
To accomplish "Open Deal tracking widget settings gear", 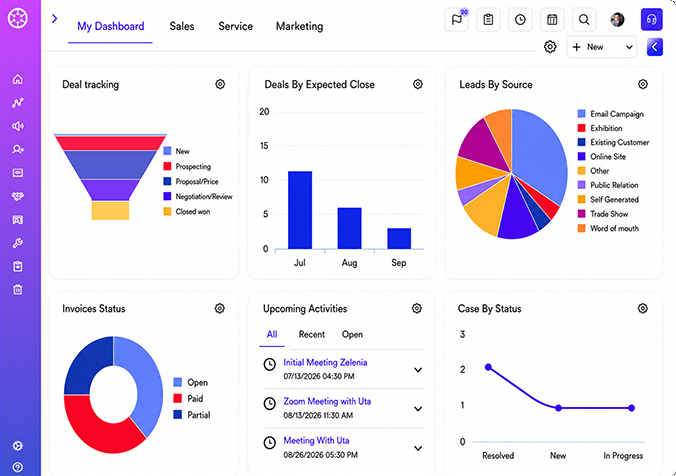I will (x=220, y=84).
